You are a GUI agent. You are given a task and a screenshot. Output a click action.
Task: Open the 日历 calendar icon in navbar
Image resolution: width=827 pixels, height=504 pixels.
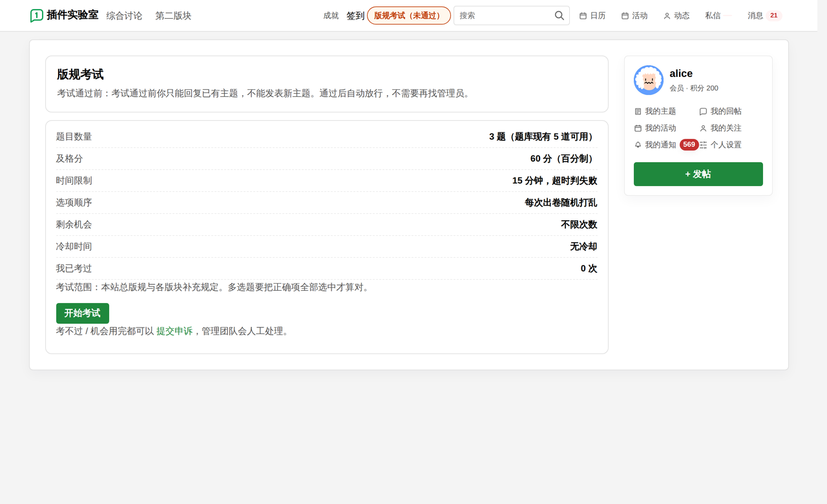pos(583,16)
